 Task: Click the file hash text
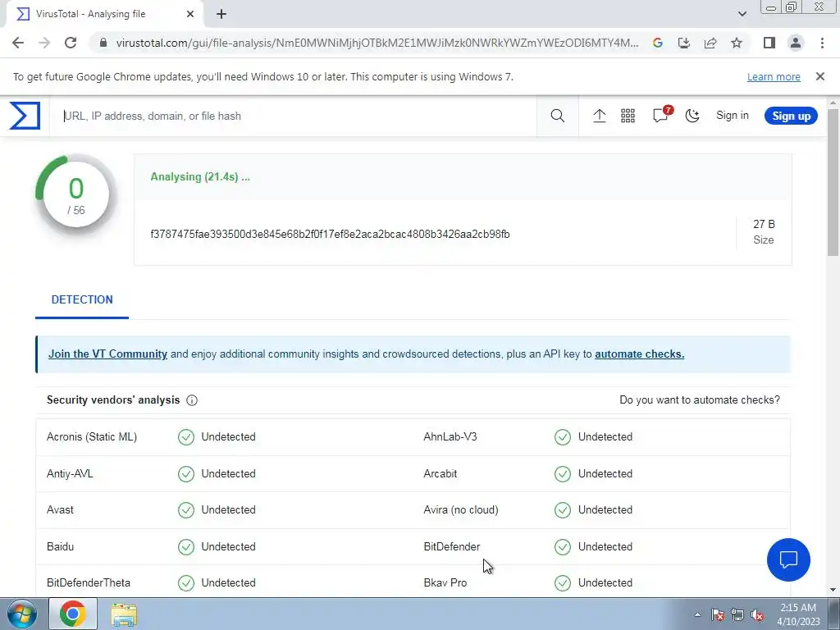point(330,234)
